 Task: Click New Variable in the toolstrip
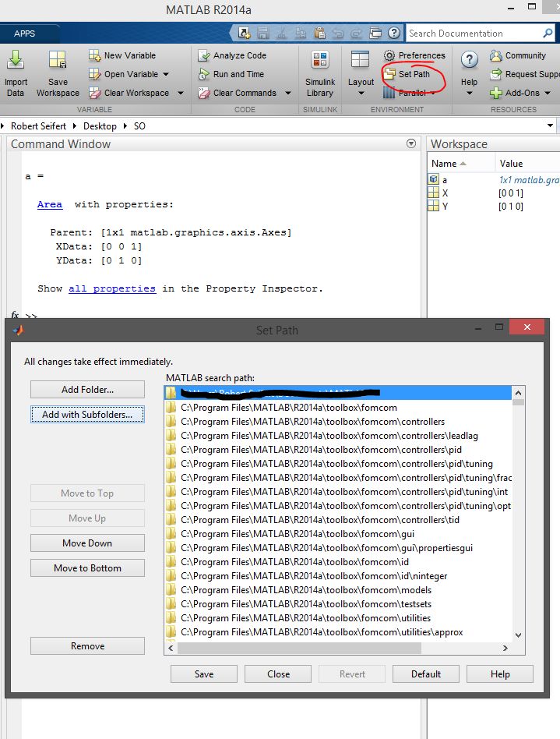tap(122, 55)
